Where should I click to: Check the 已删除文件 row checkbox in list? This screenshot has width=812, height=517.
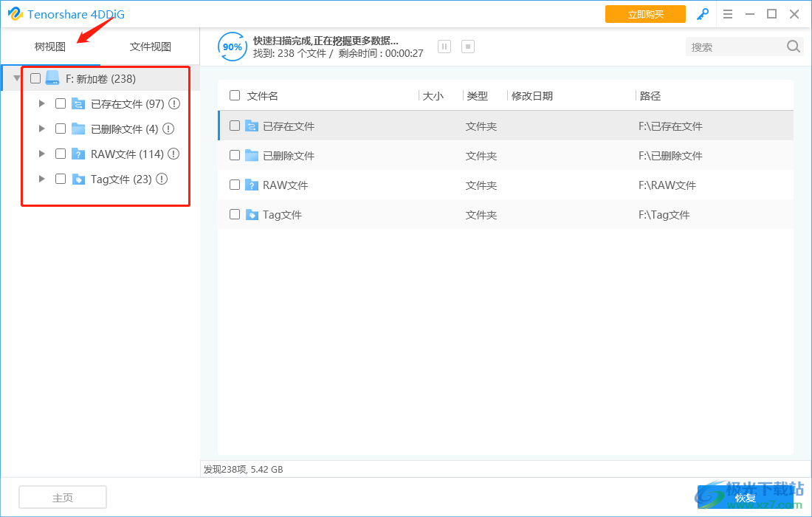235,155
